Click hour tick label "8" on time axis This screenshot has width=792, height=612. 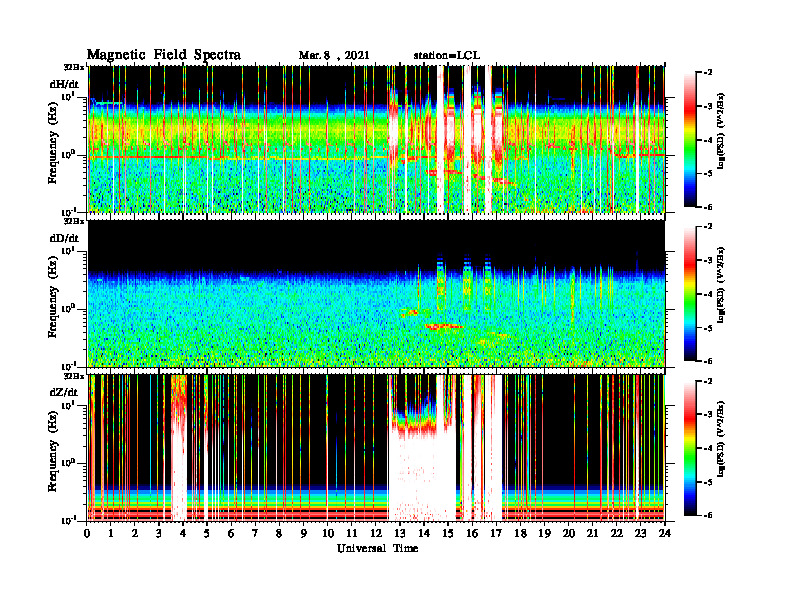[x=279, y=533]
